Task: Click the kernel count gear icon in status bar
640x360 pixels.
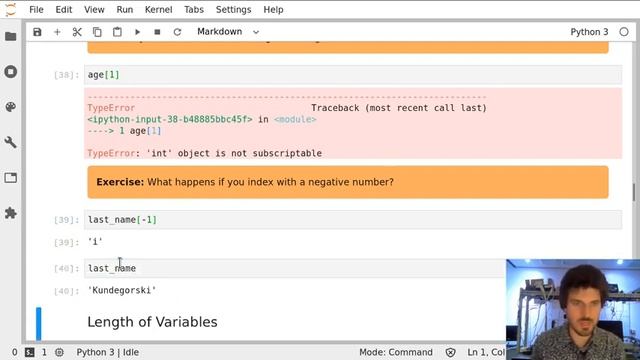Action: click(59, 352)
